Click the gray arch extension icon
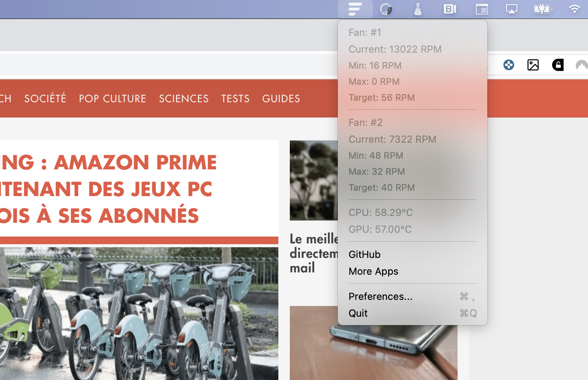 pyautogui.click(x=582, y=65)
